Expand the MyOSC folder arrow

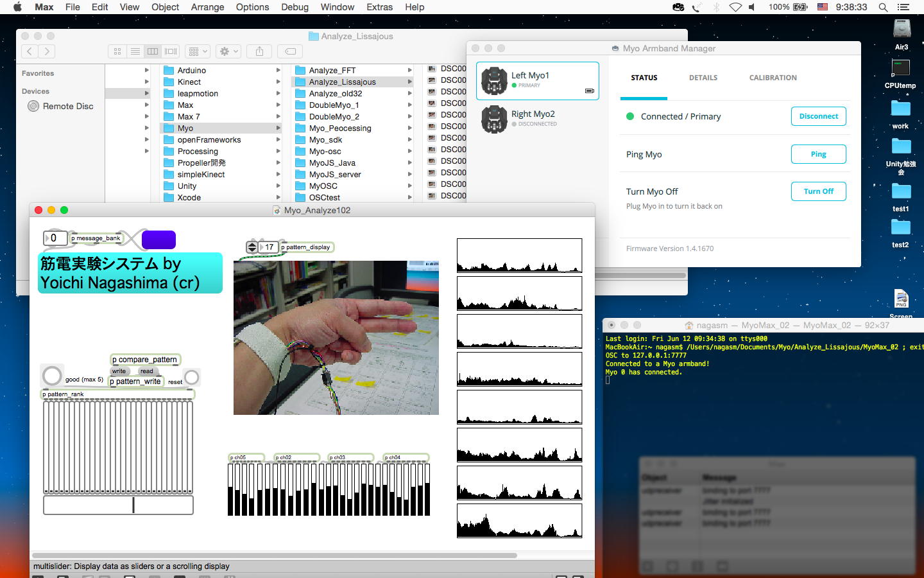[409, 186]
